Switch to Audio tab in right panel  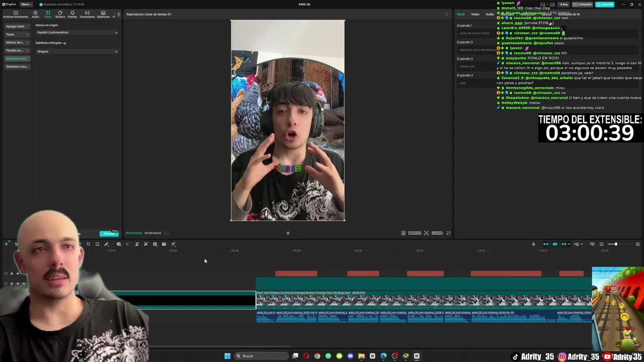tap(490, 14)
